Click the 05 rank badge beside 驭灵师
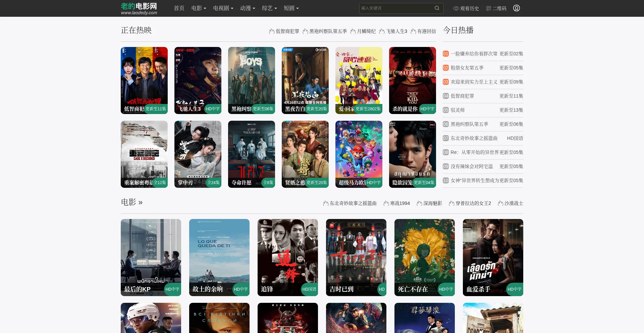 point(446,110)
